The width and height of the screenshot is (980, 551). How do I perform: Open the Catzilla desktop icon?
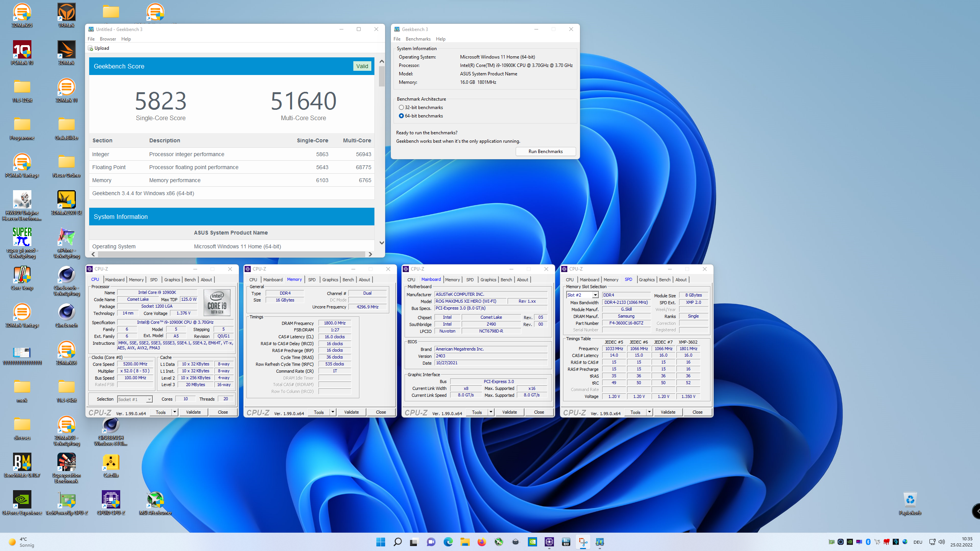pos(111,465)
